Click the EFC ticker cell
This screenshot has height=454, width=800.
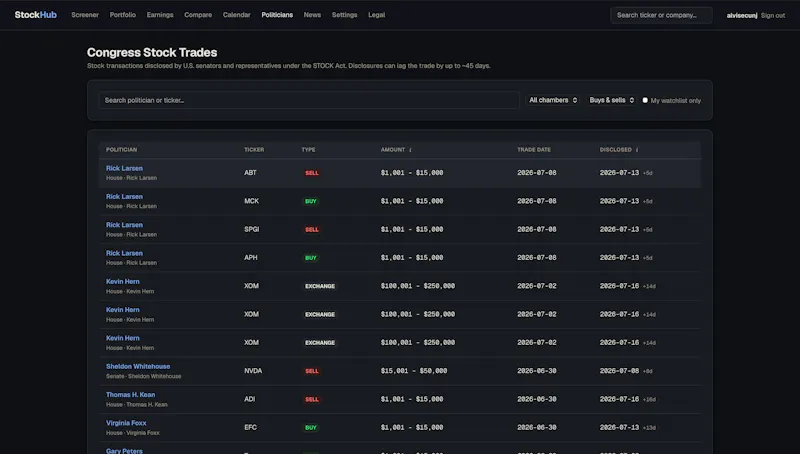pos(251,427)
